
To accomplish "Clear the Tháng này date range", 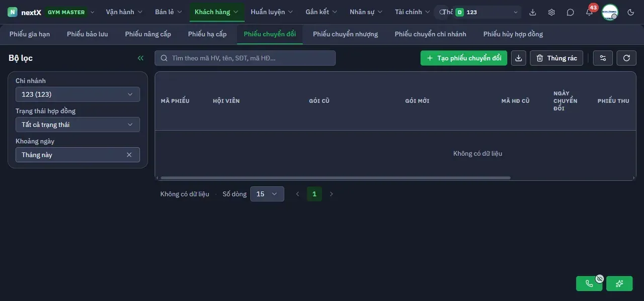I will coord(129,155).
